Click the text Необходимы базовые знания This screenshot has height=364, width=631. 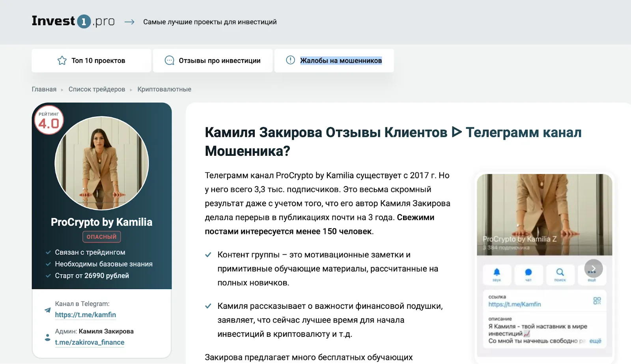tap(104, 264)
